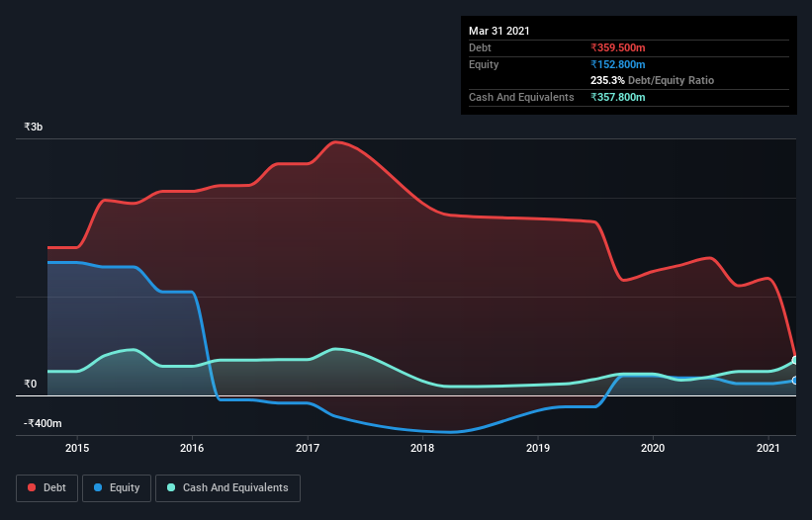Toggle the Equity series legend button
The width and height of the screenshot is (812, 520).
(117, 488)
